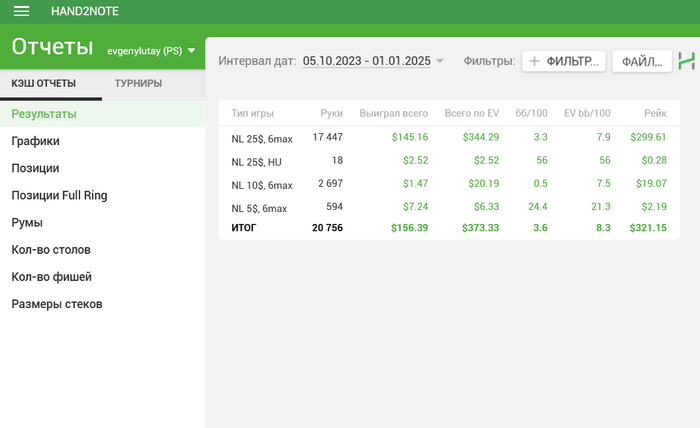Select the NL 5$, 6max row
This screenshot has width=700, height=428.
(x=449, y=207)
